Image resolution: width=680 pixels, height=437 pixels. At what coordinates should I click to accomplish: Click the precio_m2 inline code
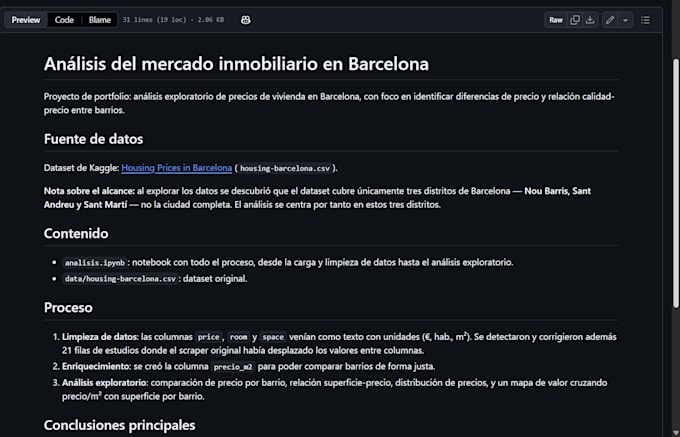(x=233, y=367)
